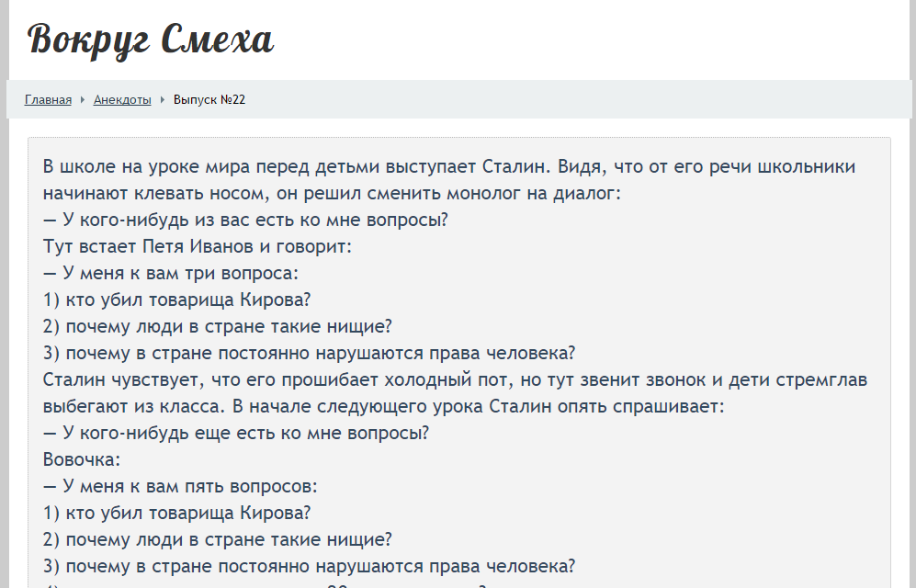Click the line У меня к вам три вопроса
This screenshot has height=588, width=916.
(x=170, y=274)
